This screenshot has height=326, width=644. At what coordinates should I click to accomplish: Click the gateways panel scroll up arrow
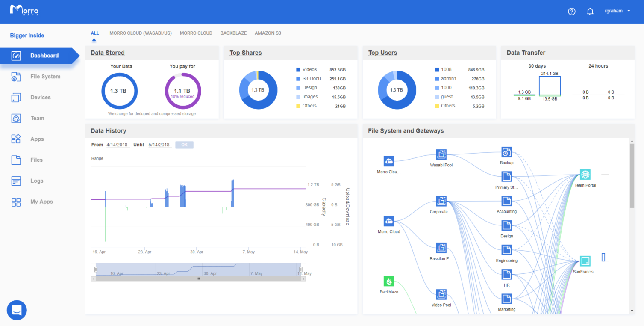(632, 141)
